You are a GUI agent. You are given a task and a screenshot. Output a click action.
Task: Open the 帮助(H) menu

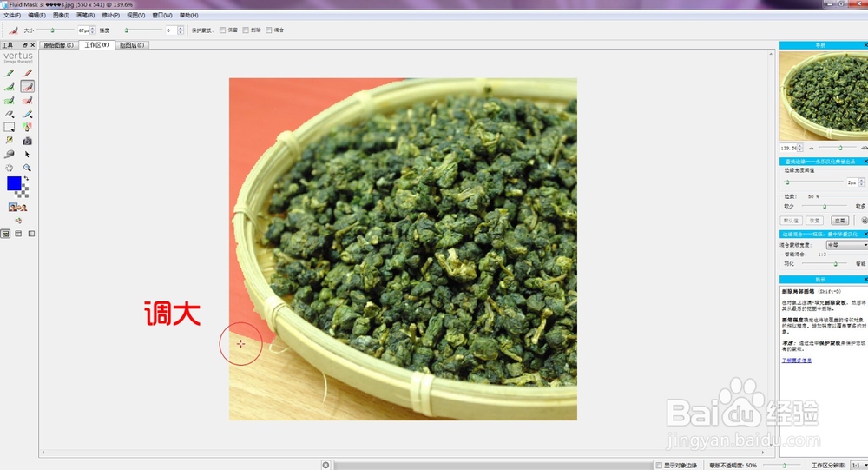pyautogui.click(x=188, y=15)
